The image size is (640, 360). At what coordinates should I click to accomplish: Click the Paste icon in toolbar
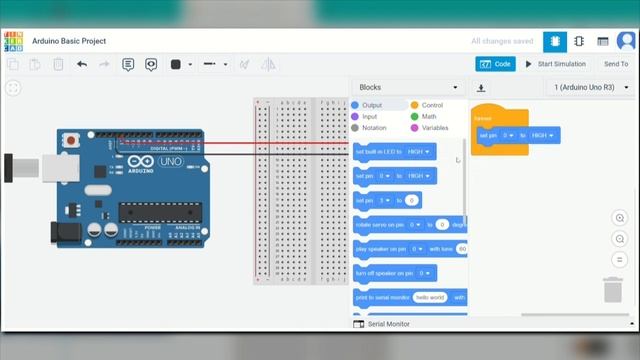pos(35,64)
